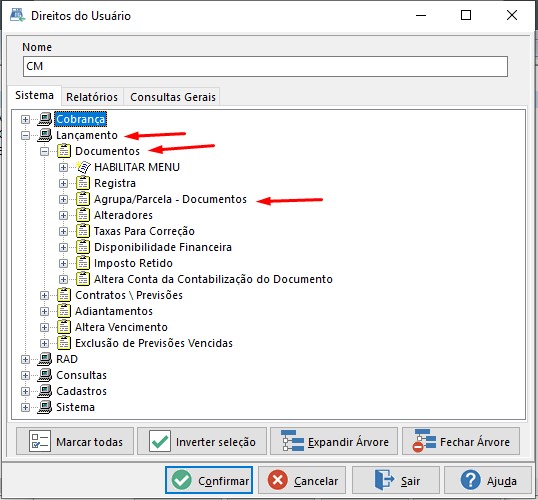
Task: Expand the Altera Vencimento node
Action: tap(44, 328)
